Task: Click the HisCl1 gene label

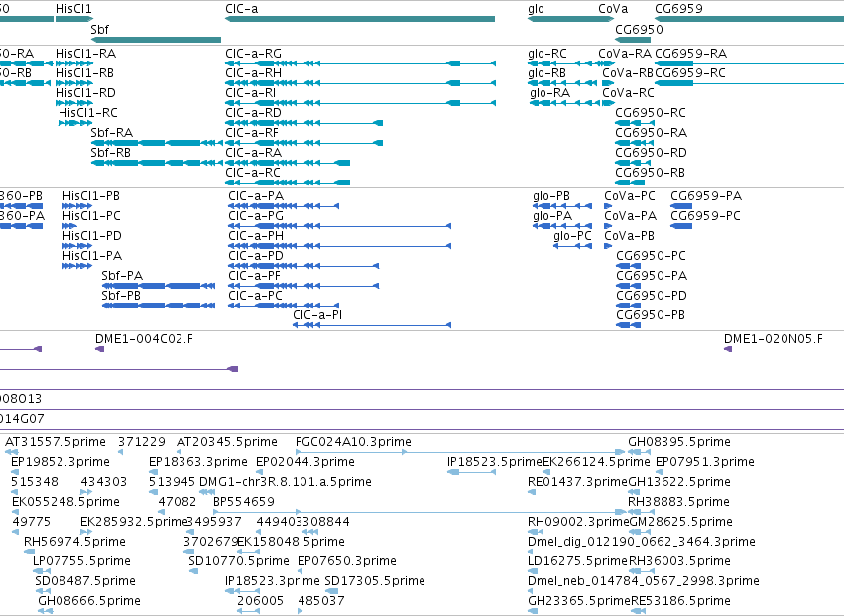Action: 73,9
